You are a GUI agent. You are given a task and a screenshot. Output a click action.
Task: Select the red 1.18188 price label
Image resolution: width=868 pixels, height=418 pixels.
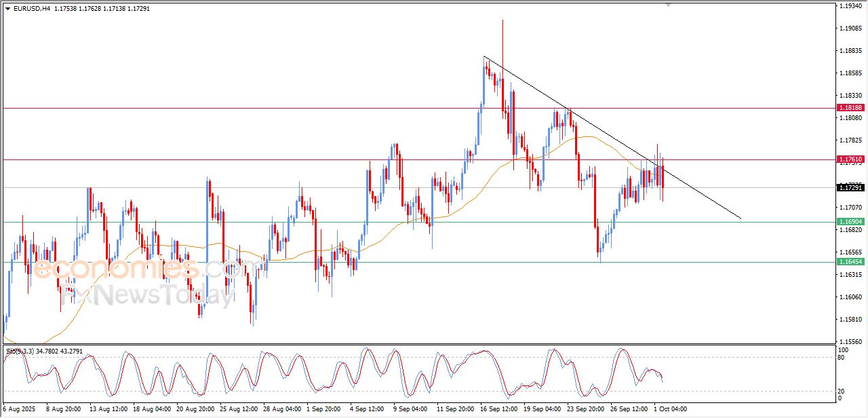coord(850,108)
